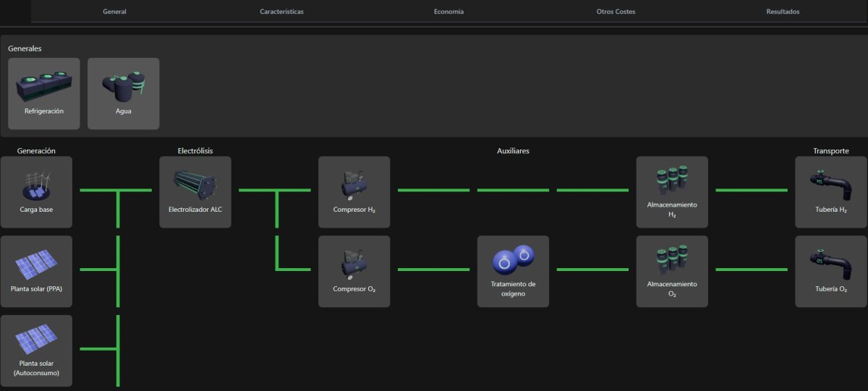The width and height of the screenshot is (868, 391).
Task: Switch to the Otros Costes tab
Action: coord(616,12)
